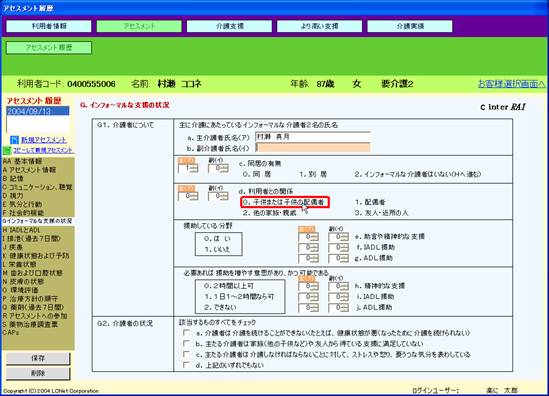
Task: Click the 副介護者氏名 input field
Action: point(313,148)
